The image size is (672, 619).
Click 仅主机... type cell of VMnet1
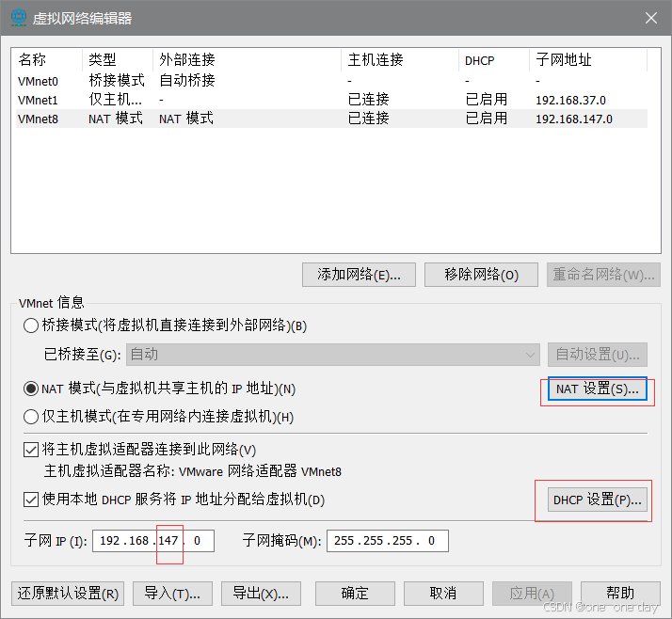115,100
